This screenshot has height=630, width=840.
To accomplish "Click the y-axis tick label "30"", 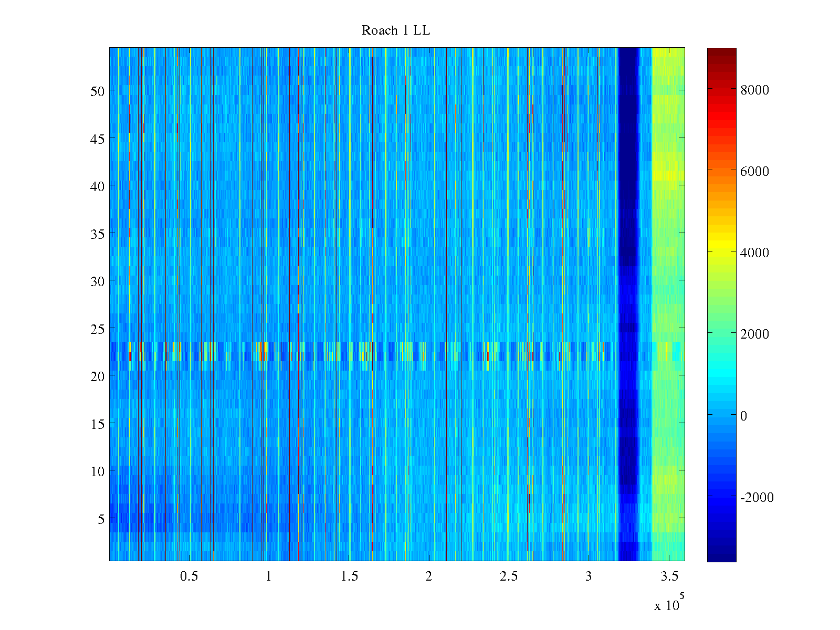I will [x=98, y=281].
